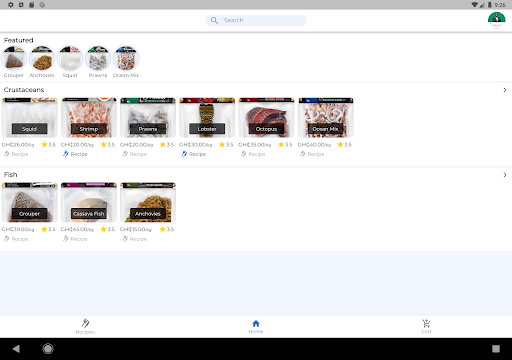This screenshot has height=360, width=512.
Task: Click the Crustaceans section heading
Action: pyautogui.click(x=24, y=90)
